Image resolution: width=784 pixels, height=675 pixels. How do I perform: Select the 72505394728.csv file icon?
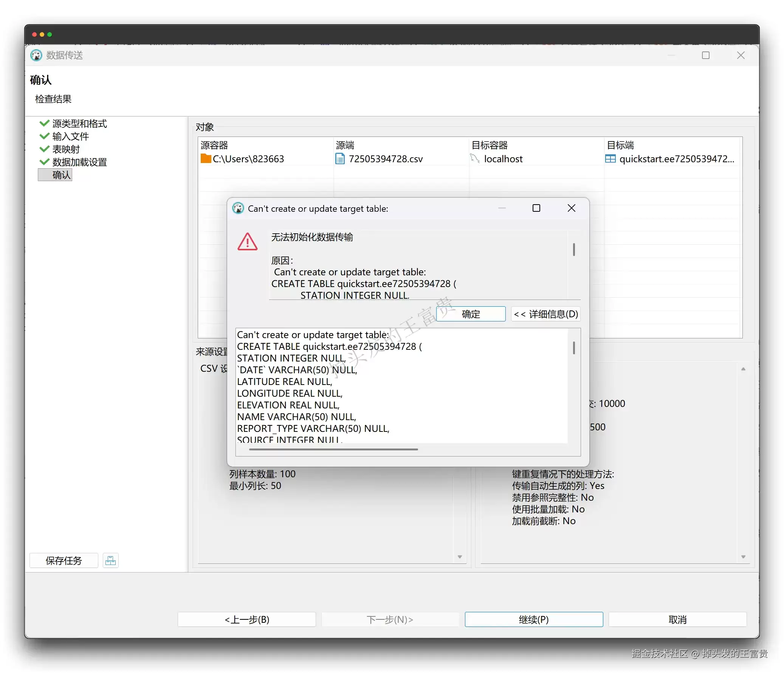pyautogui.click(x=340, y=158)
